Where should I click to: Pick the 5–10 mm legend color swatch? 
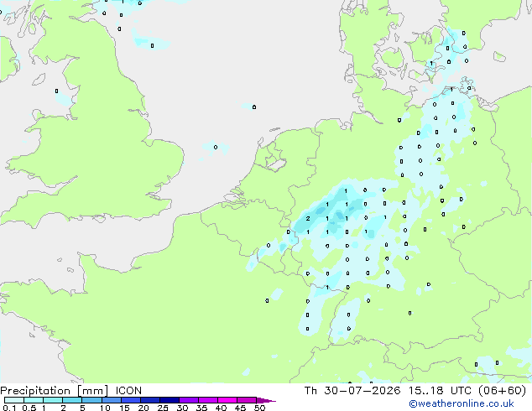coord(92,400)
